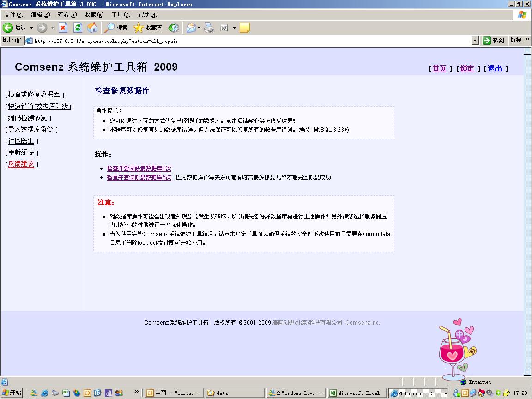Click the 康盛创想(北京)科技有限公司 footer link
532x399 pixels.
307,323
